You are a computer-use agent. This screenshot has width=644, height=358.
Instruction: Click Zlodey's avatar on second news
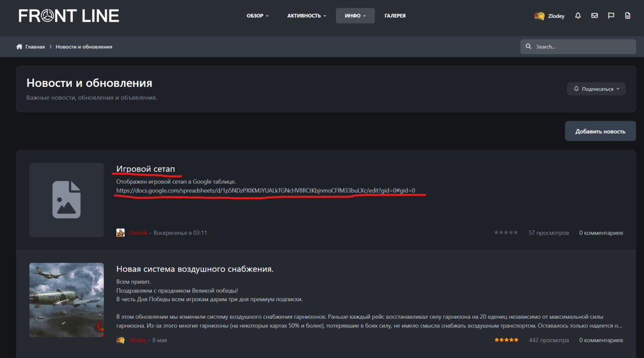coord(121,340)
